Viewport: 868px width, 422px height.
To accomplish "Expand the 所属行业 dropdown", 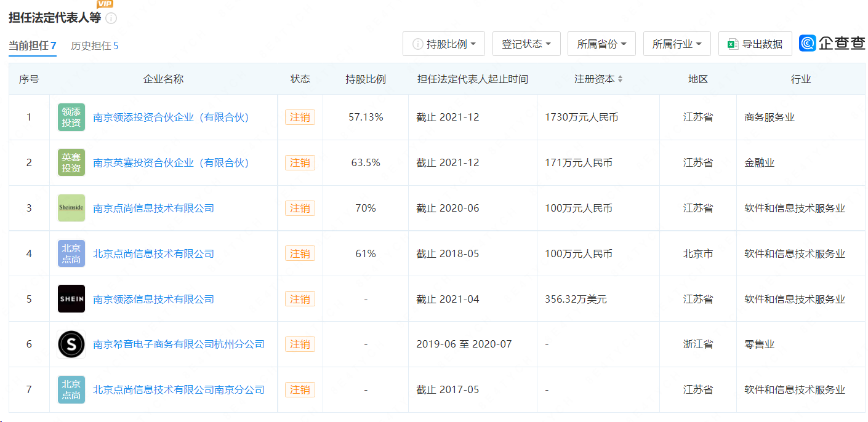I will 677,44.
